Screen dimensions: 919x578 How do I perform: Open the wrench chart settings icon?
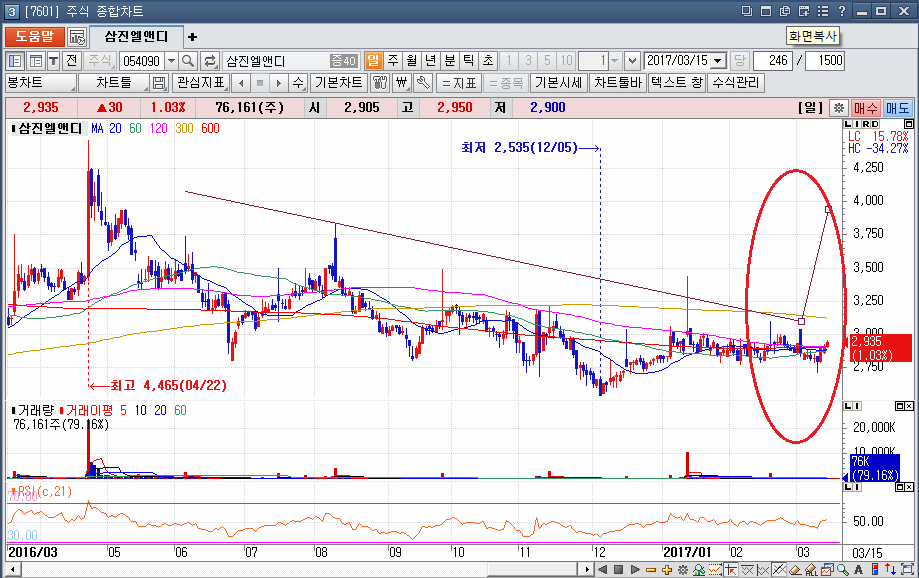coord(423,83)
